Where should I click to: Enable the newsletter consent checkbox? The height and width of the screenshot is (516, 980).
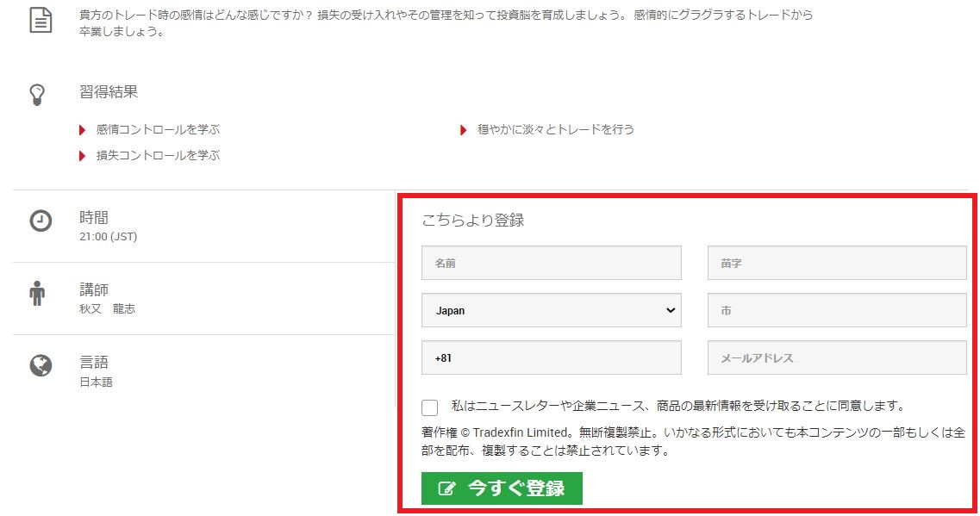pos(430,407)
